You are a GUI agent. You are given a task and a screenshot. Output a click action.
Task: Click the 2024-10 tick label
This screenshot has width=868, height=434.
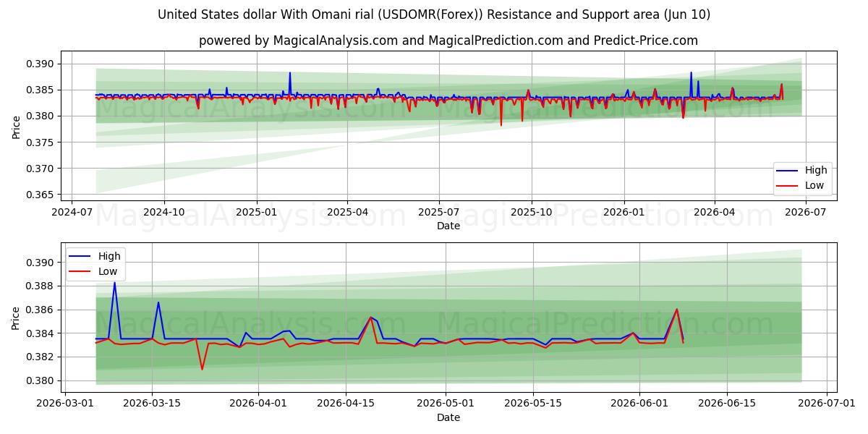pos(163,212)
